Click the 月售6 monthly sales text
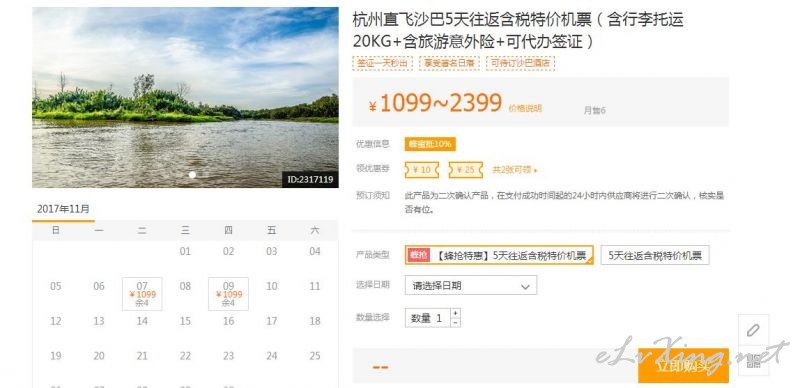Viewport: 800px width, 388px height. (x=594, y=110)
